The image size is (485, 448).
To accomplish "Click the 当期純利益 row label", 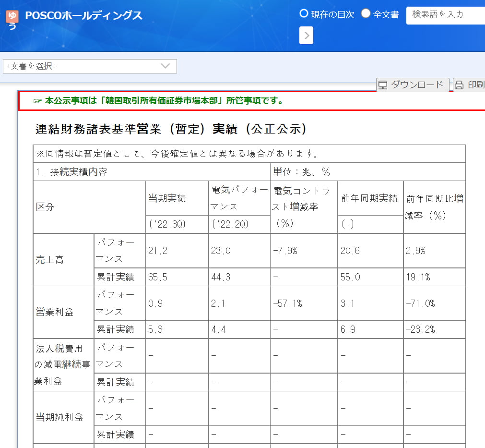I will coord(63,417).
